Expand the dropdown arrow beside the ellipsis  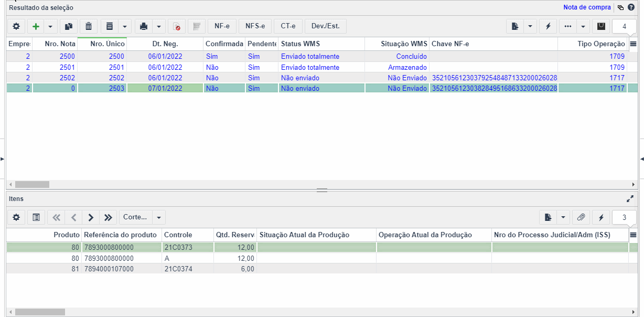click(583, 26)
